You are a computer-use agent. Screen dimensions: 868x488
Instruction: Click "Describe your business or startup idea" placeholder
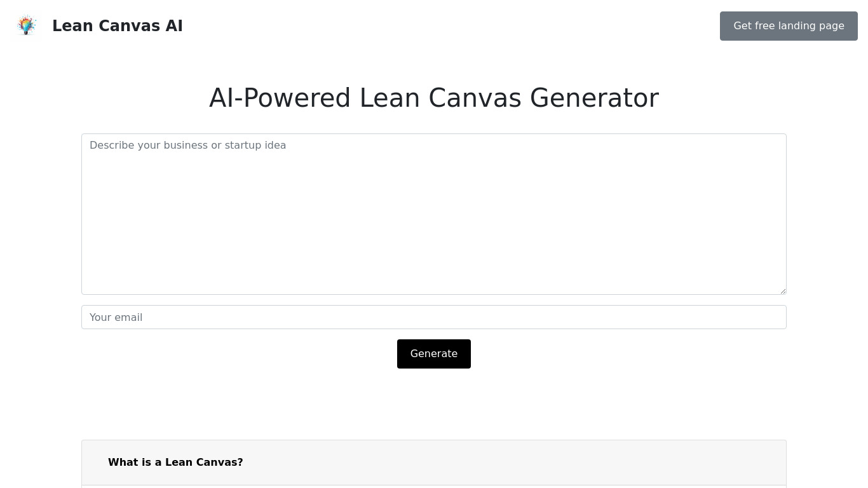(188, 146)
